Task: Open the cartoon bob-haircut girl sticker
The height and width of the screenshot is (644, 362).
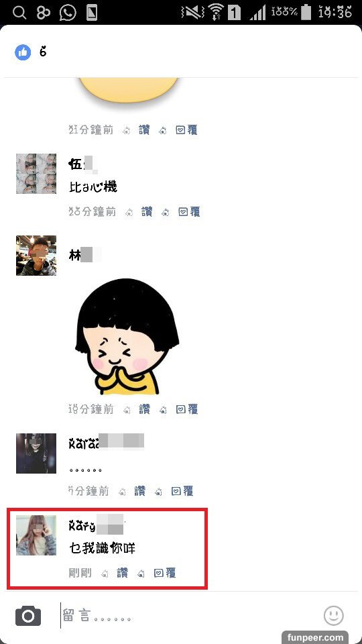Action: point(127,336)
